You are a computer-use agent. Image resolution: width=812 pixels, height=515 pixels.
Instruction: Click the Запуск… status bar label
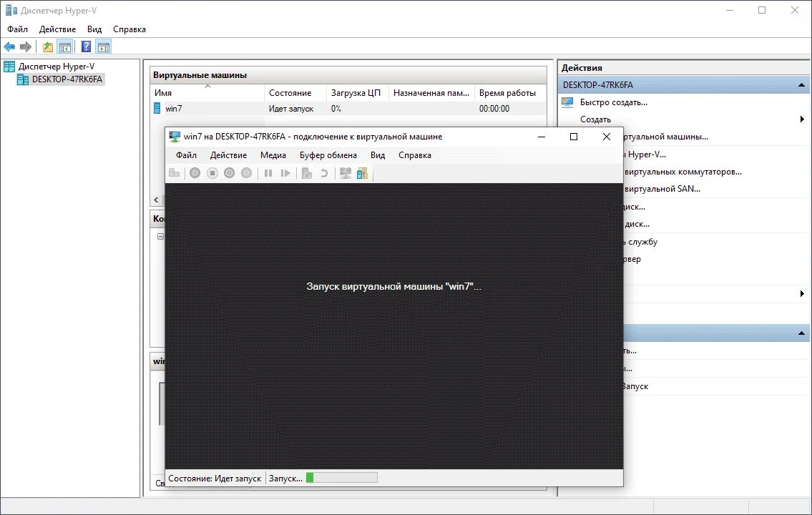(285, 479)
